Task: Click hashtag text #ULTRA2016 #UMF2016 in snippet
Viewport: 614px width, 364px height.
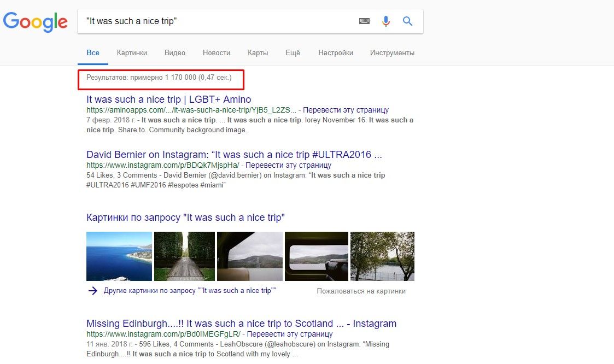Action: (126, 185)
